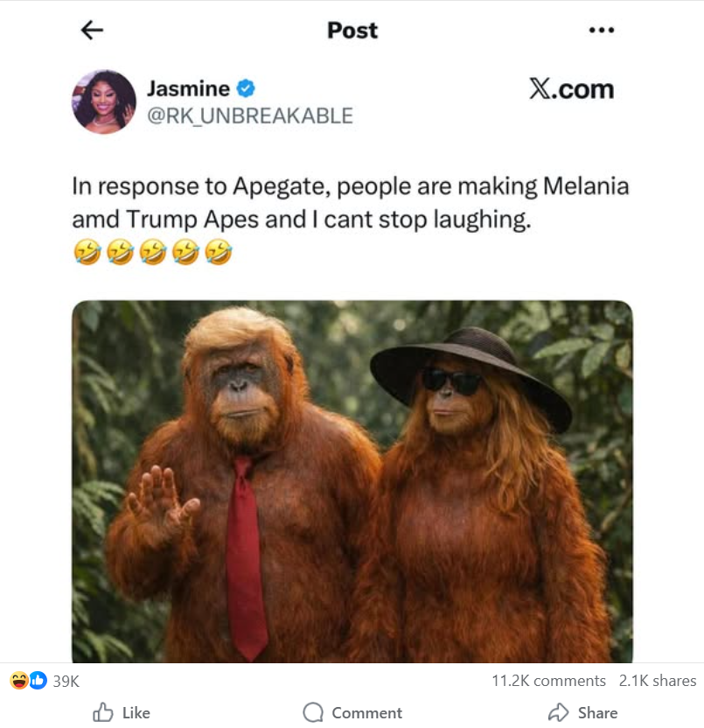
Task: Open the 11.2K comments link
Action: point(548,681)
